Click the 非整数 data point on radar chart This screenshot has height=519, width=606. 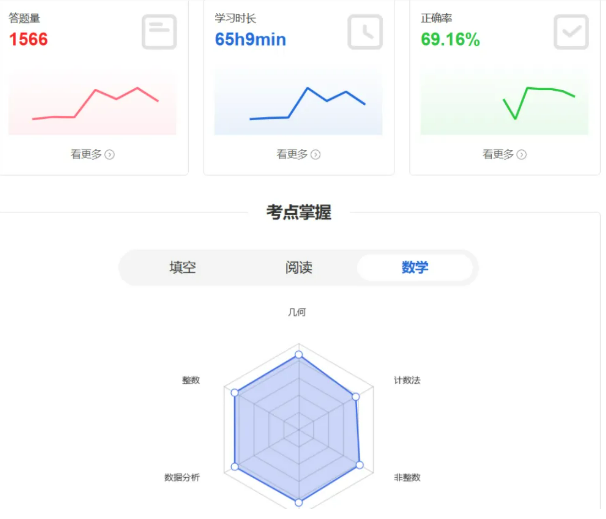360,465
